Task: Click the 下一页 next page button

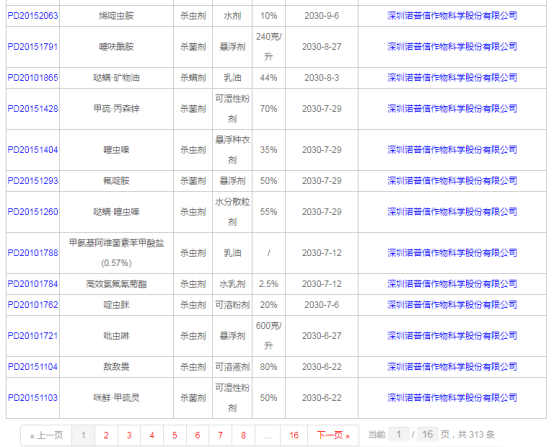Action: click(333, 435)
